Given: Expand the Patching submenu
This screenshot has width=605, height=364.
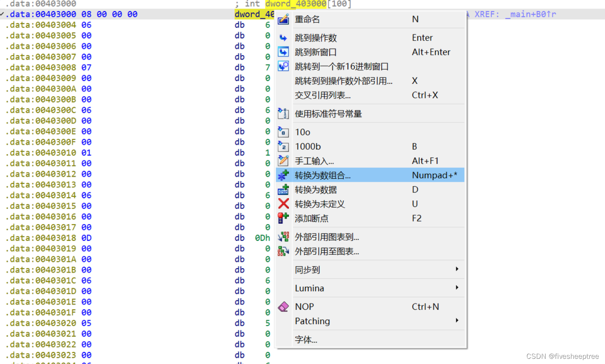Looking at the screenshot, I should pos(312,321).
